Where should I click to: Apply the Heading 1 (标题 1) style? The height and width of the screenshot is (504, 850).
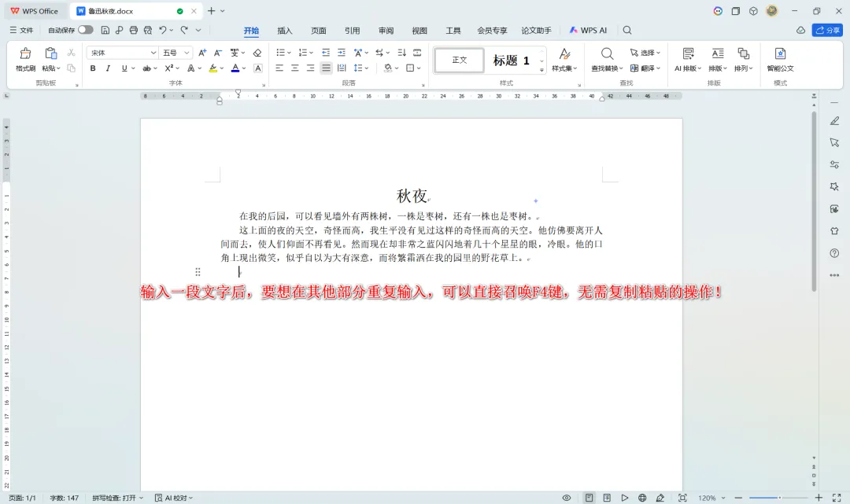512,60
